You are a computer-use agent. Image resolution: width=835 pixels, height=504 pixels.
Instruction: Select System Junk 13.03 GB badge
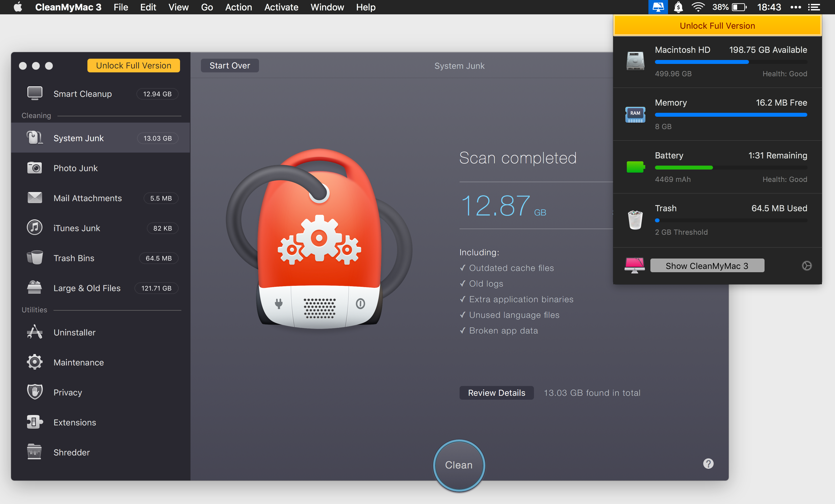[158, 138]
